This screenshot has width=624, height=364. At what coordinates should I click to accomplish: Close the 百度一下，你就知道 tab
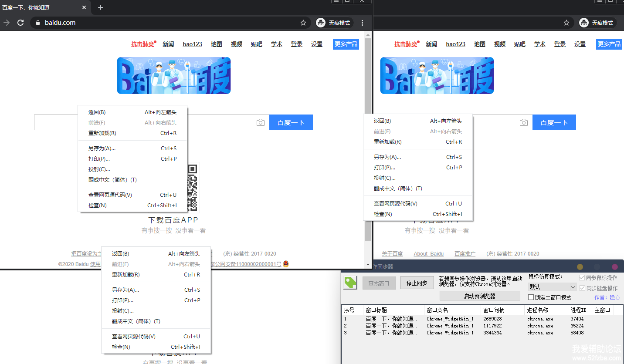84,7
